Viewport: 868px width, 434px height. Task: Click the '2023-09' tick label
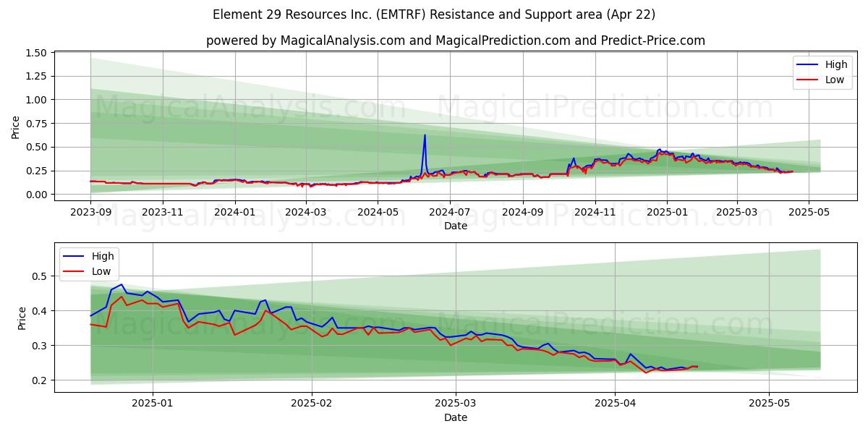coord(90,213)
